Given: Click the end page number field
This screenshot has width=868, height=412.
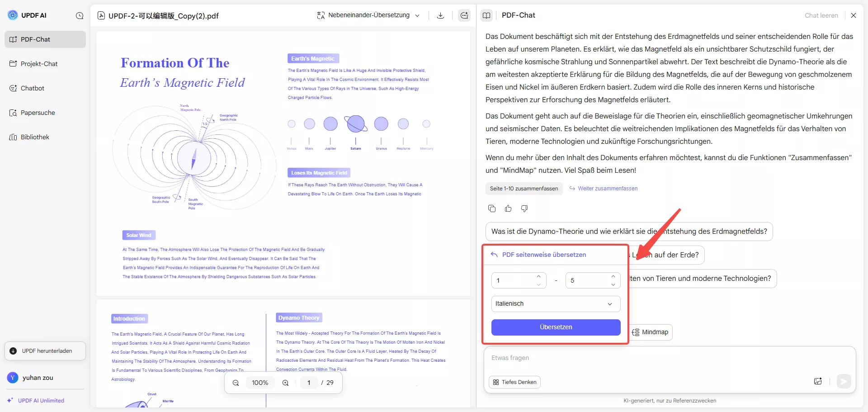Looking at the screenshot, I should 593,280.
